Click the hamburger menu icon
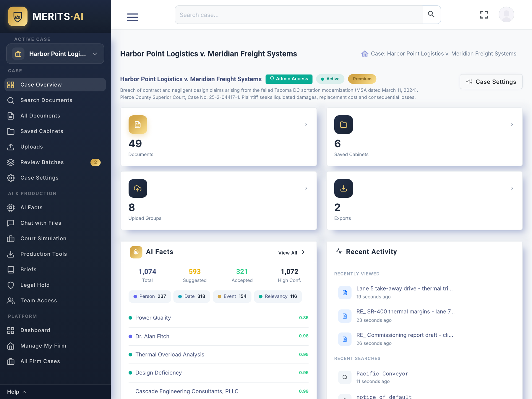Viewport: 532px width, 399px height. [132, 17]
